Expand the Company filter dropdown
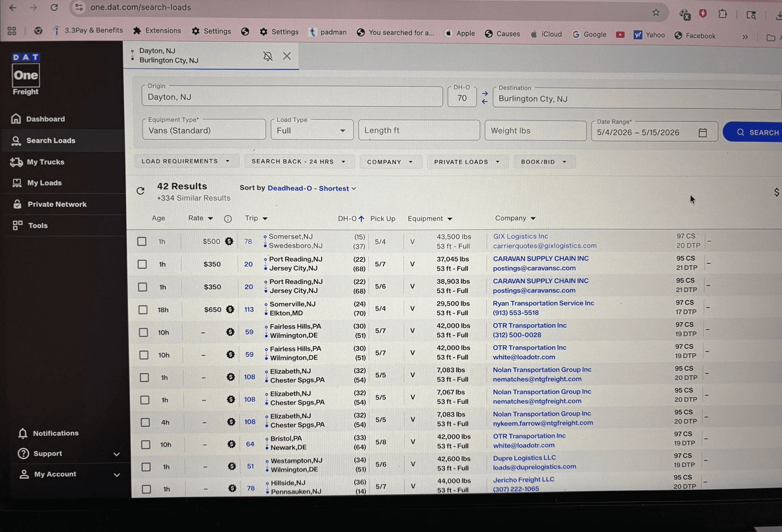Screen dimensions: 782x532 point(390,162)
